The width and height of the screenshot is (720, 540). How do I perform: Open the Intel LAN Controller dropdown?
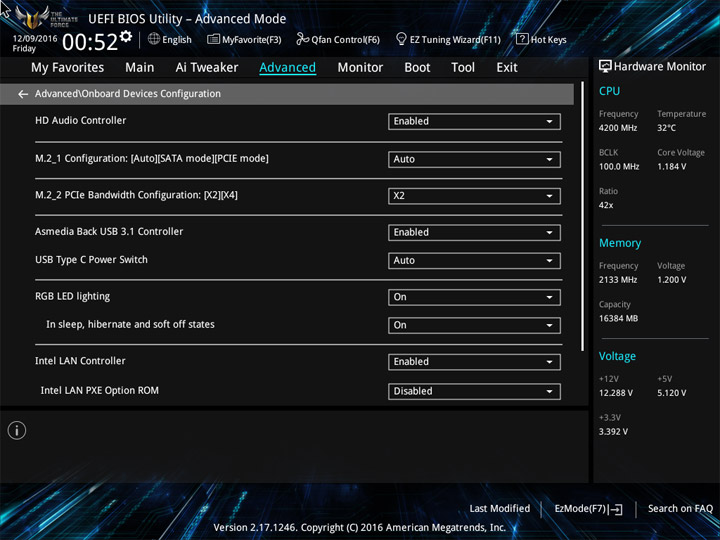coord(474,362)
